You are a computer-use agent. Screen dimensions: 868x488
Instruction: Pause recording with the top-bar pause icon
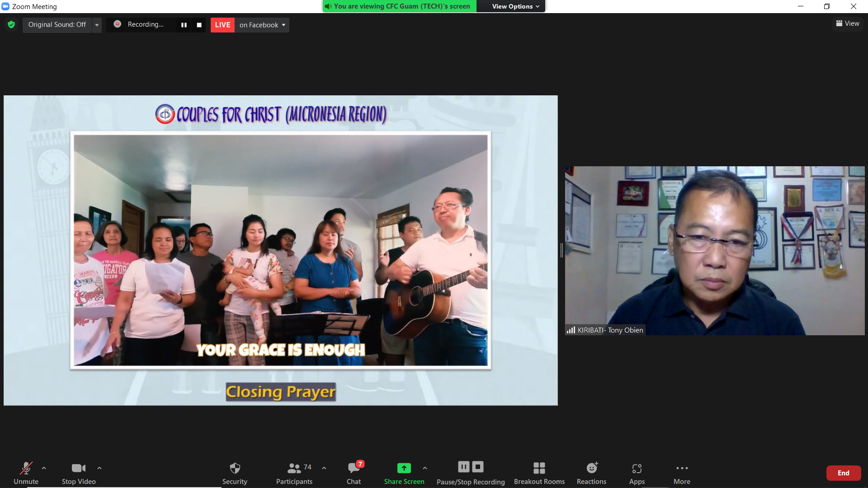pos(184,25)
